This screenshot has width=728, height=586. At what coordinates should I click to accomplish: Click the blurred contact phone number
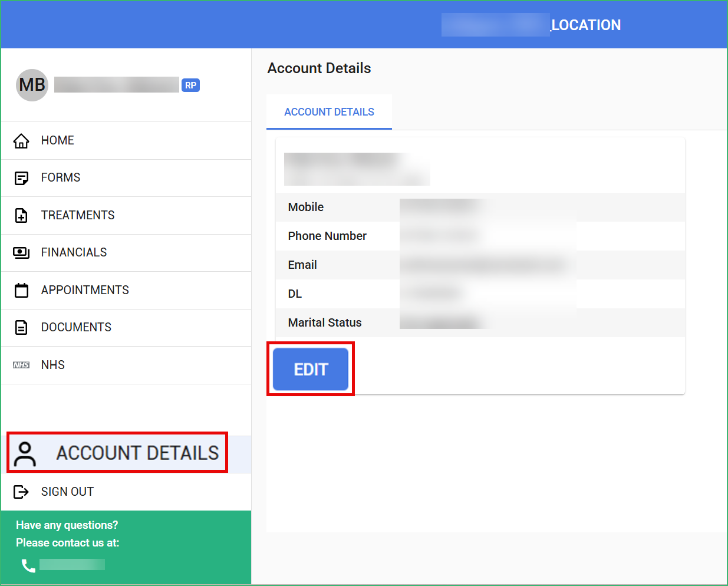(x=72, y=565)
